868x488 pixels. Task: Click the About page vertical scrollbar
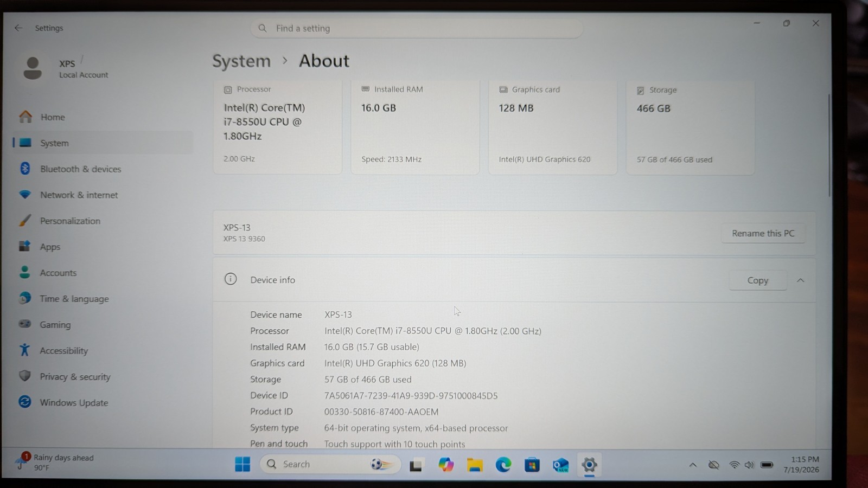828,146
